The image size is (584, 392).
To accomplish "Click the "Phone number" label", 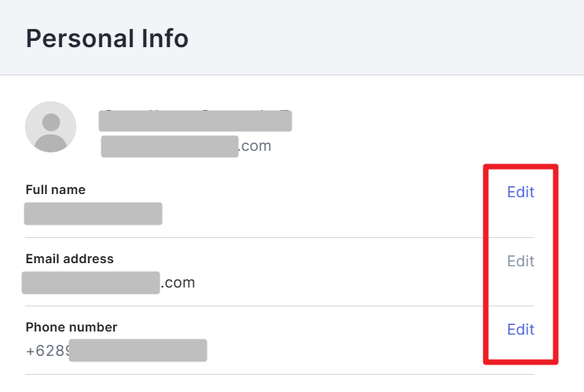I will (x=72, y=327).
